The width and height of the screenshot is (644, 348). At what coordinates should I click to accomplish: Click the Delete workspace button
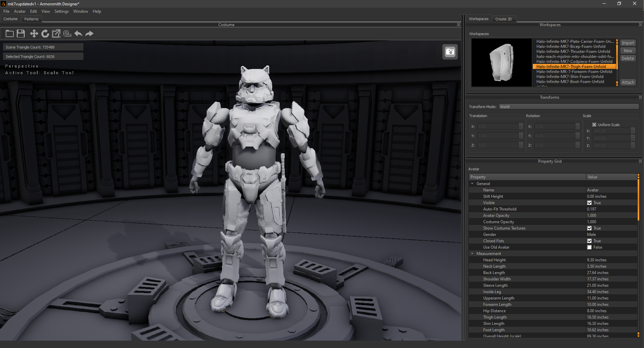[x=628, y=58]
